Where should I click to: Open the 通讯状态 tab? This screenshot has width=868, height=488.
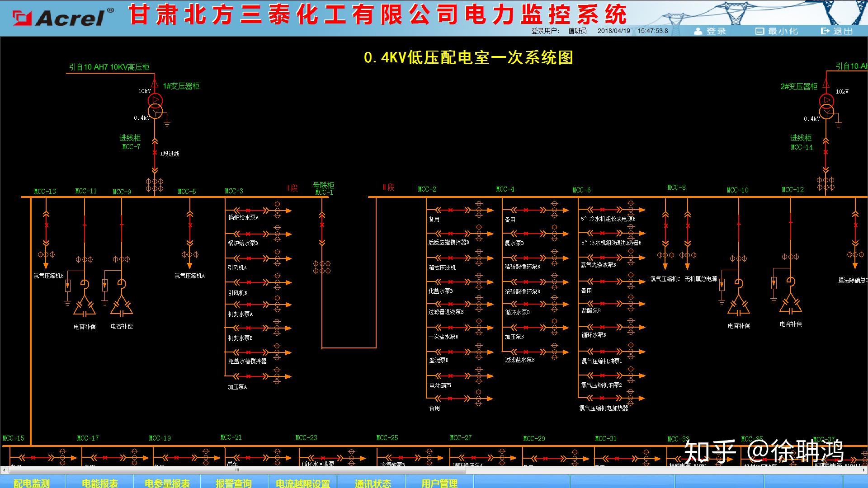click(x=372, y=483)
